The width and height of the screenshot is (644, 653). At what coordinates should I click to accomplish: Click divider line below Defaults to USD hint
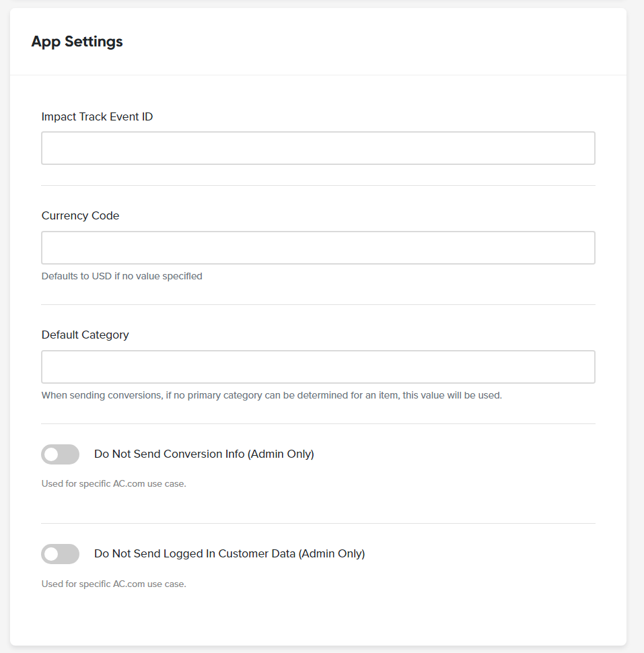[318, 304]
